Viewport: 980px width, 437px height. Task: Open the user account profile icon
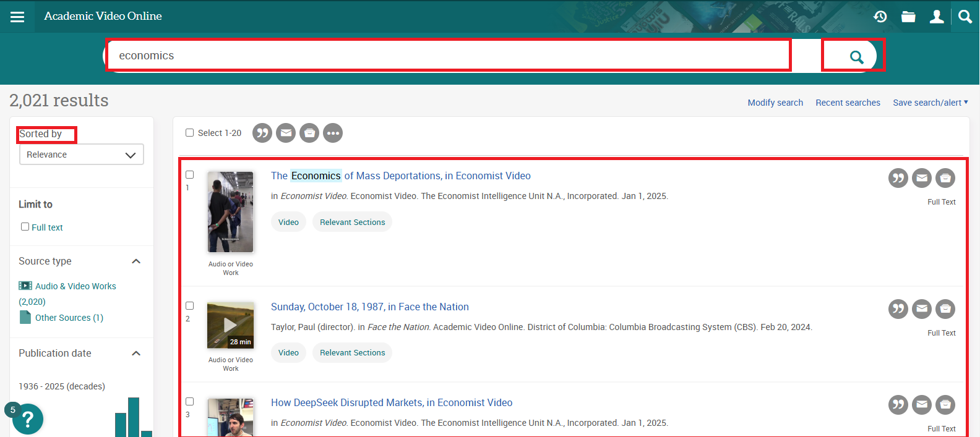point(937,17)
